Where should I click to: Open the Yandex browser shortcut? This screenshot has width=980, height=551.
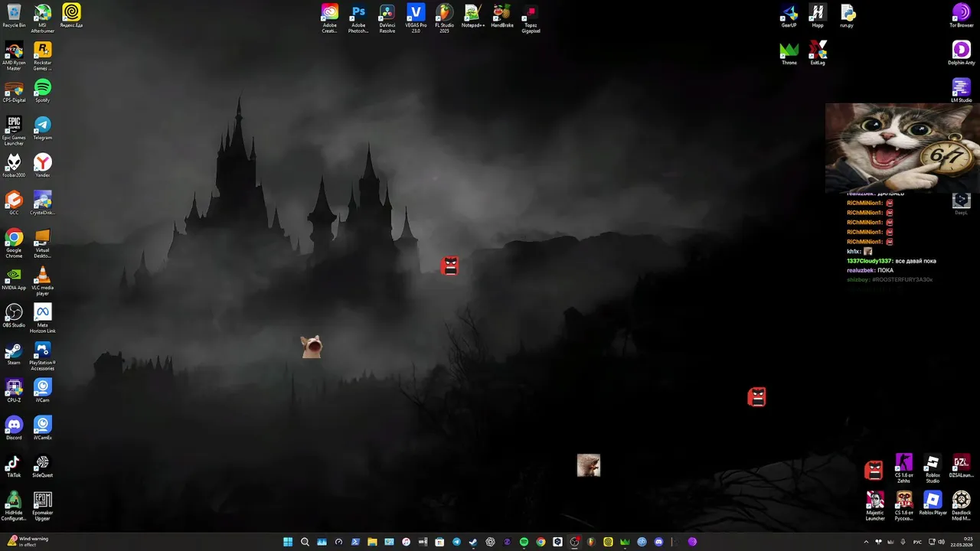click(43, 165)
